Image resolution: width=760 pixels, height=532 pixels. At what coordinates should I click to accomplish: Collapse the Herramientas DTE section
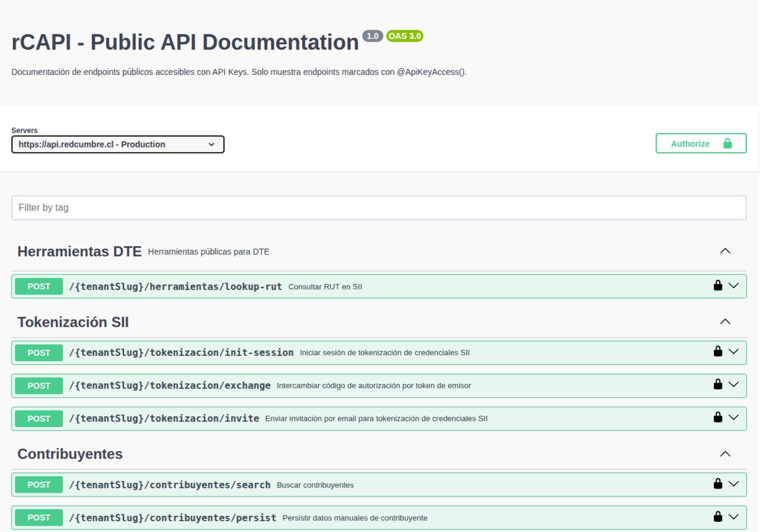[725, 251]
